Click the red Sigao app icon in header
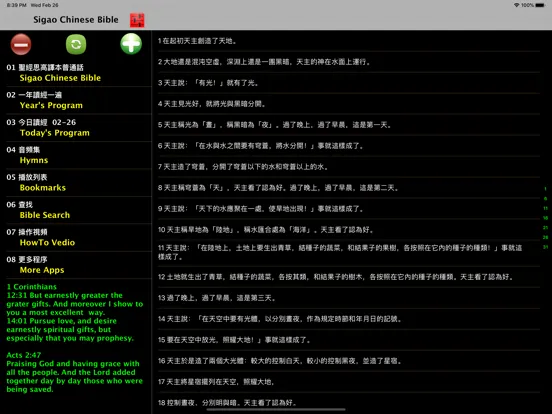The width and height of the screenshot is (552, 414). tap(137, 20)
